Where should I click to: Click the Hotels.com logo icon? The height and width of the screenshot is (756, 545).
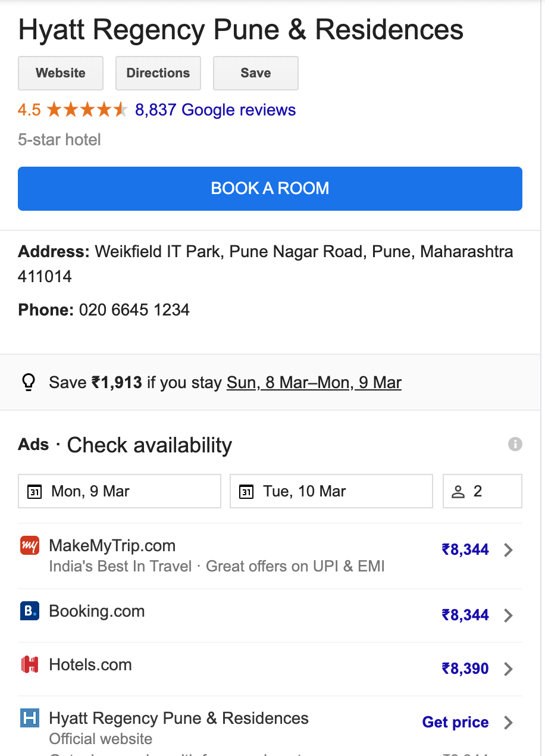pos(30,664)
